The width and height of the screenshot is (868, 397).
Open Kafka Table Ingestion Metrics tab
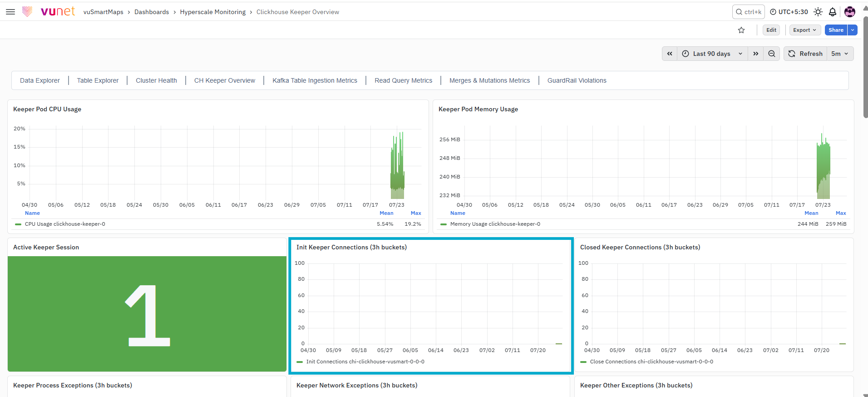coord(315,80)
